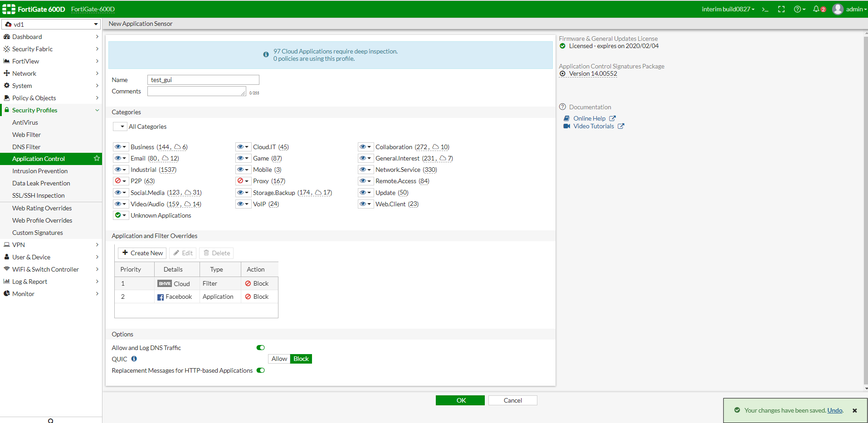Viewport: 868px width, 423px height.
Task: Click the Comments text area
Action: pos(197,91)
